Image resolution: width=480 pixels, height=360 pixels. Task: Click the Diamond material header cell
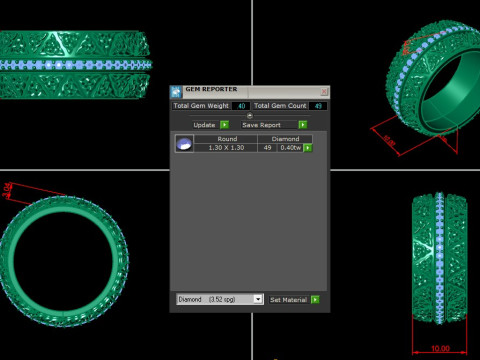coord(285,139)
